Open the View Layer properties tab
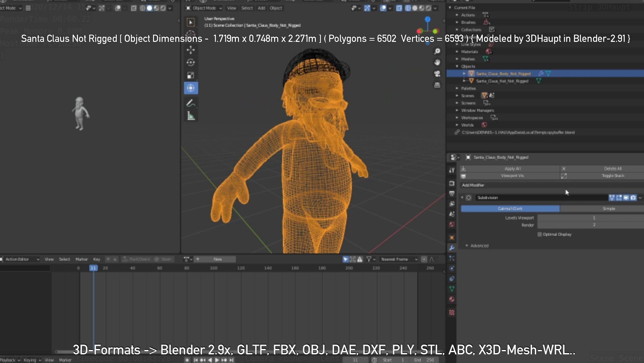Screen dimensions: 644x363 (x=452, y=204)
